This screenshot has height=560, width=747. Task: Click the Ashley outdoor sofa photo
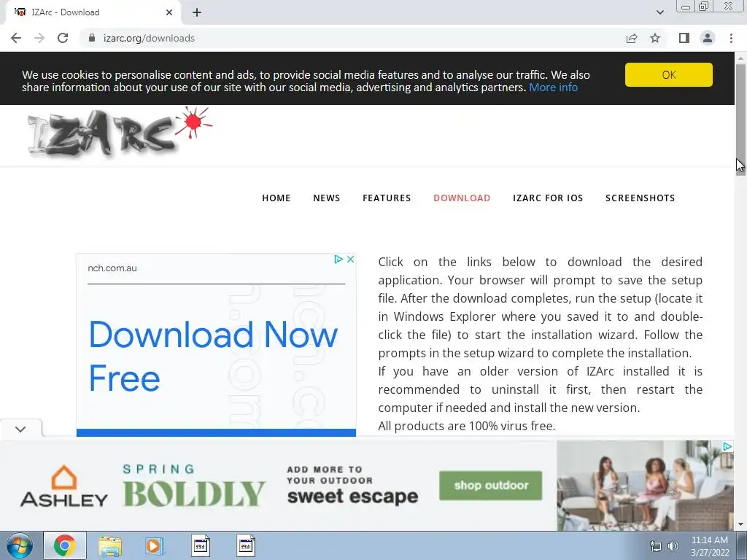click(x=645, y=485)
